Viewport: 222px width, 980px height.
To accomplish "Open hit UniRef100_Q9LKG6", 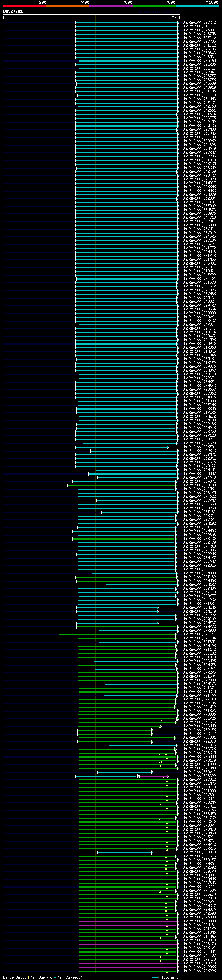I will point(199,65).
